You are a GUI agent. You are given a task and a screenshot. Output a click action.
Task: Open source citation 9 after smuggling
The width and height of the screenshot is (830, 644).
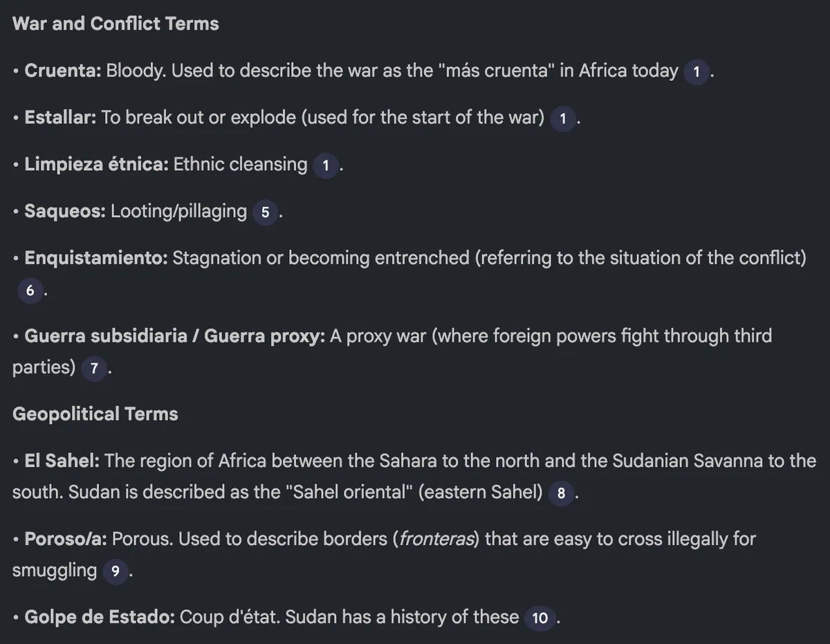coord(115,572)
